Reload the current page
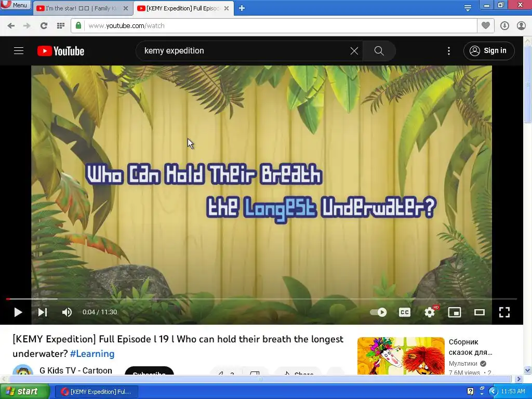Image resolution: width=532 pixels, height=399 pixels. (x=44, y=26)
